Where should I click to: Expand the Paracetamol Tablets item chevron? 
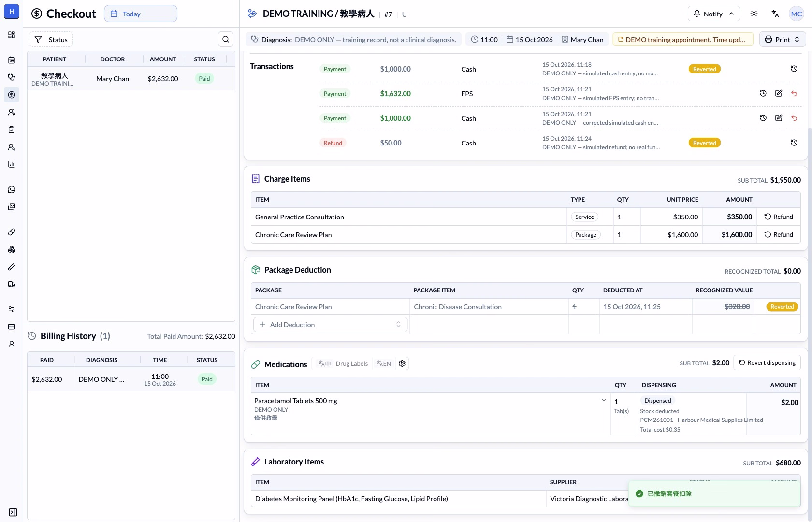(x=604, y=401)
